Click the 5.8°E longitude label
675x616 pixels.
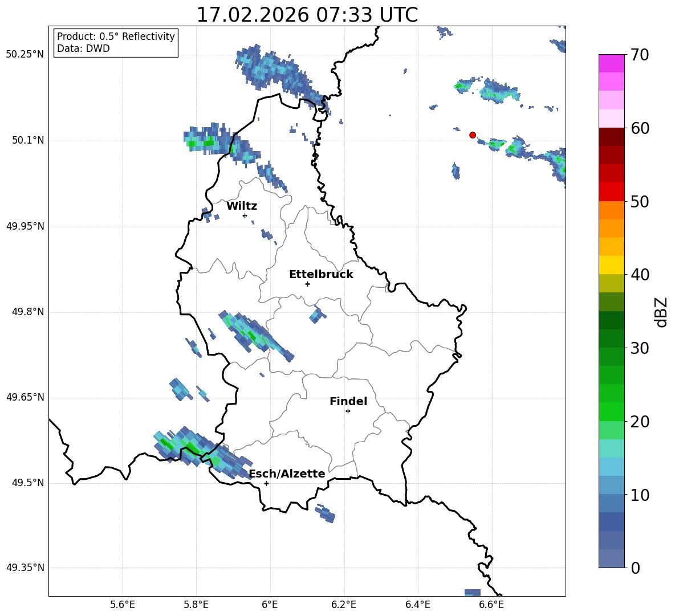coord(196,605)
